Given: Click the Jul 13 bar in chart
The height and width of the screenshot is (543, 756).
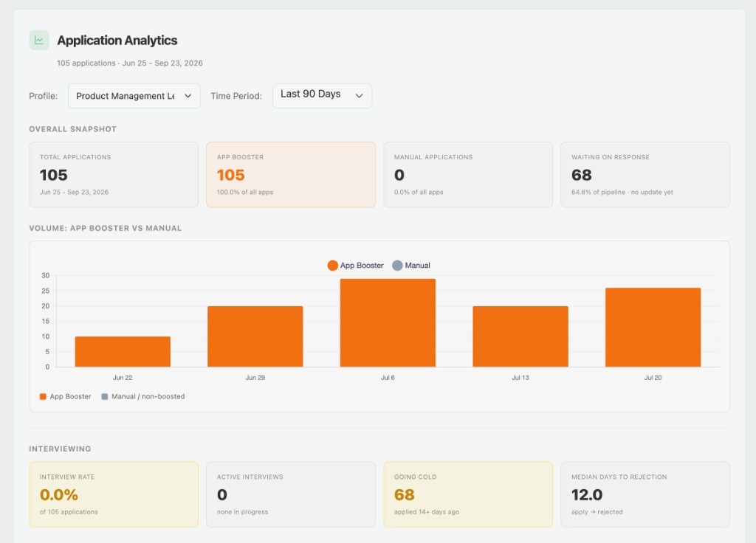Looking at the screenshot, I should tap(520, 336).
